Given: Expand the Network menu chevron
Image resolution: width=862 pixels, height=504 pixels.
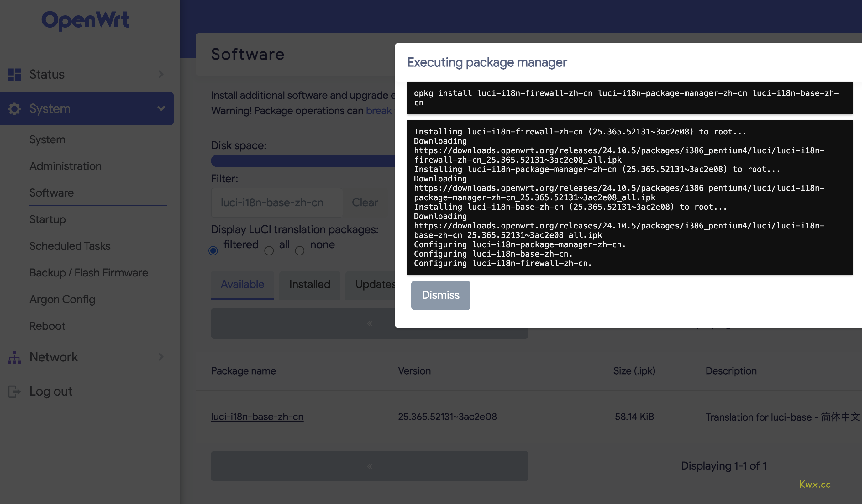Looking at the screenshot, I should coord(161,357).
